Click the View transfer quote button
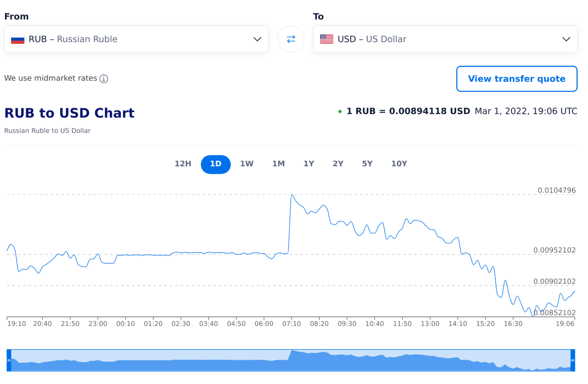Viewport: 588px width, 384px height. 516,79
